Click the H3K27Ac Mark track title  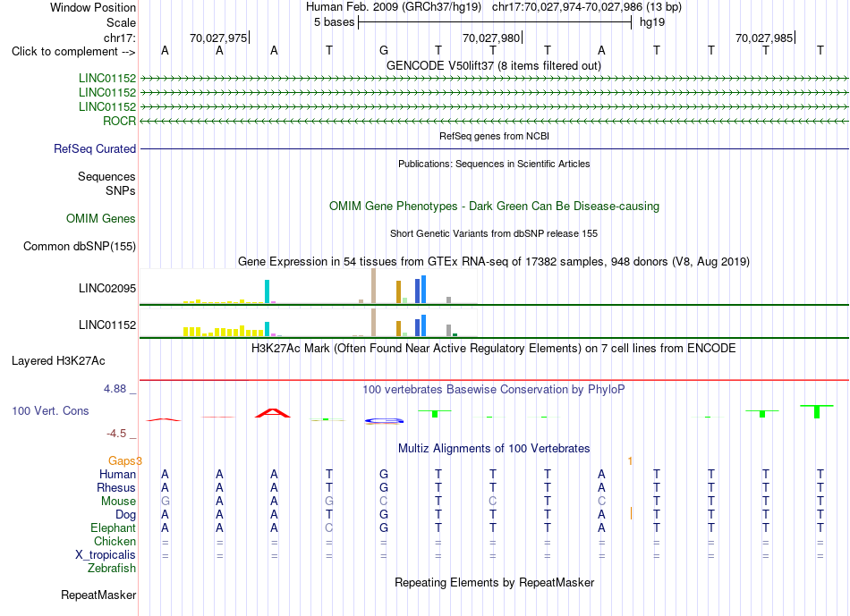tap(494, 348)
